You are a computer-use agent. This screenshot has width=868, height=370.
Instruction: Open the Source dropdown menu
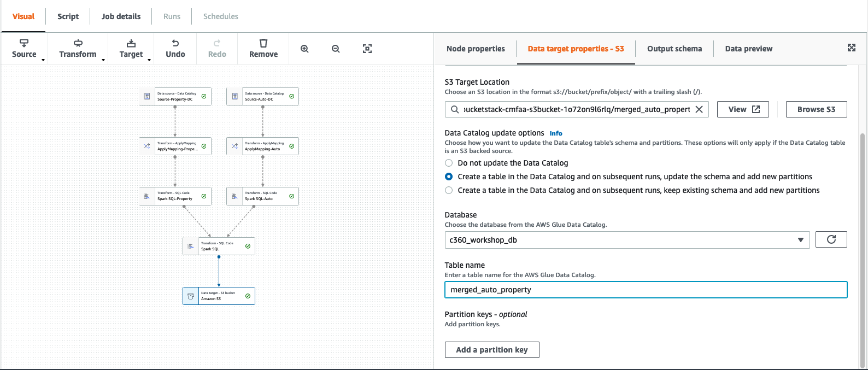pyautogui.click(x=25, y=48)
